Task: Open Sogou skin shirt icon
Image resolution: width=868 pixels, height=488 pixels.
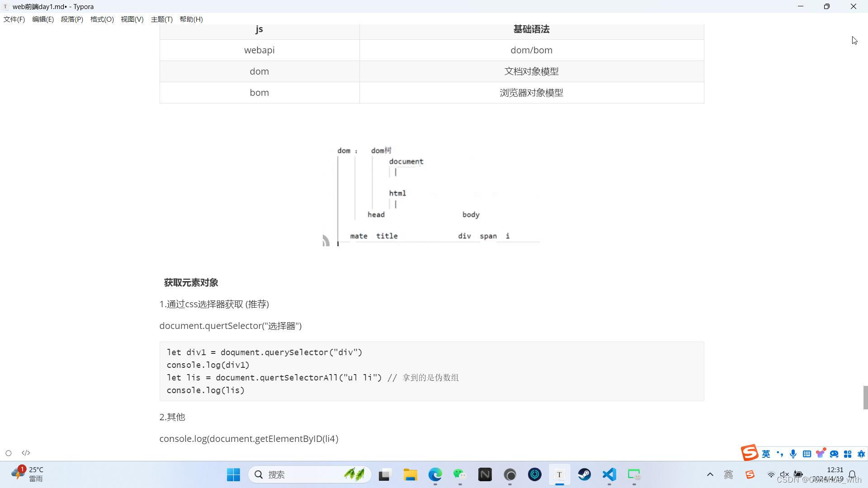Action: pos(820,454)
